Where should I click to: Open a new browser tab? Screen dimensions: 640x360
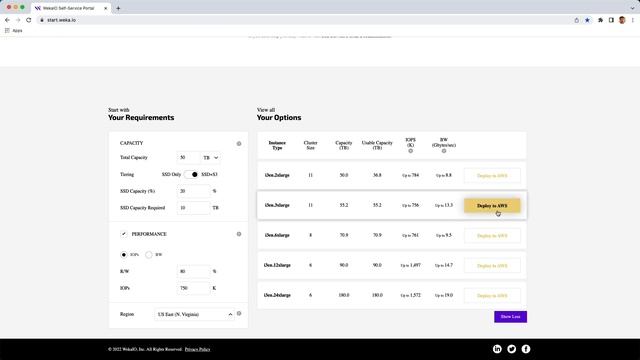[118, 8]
